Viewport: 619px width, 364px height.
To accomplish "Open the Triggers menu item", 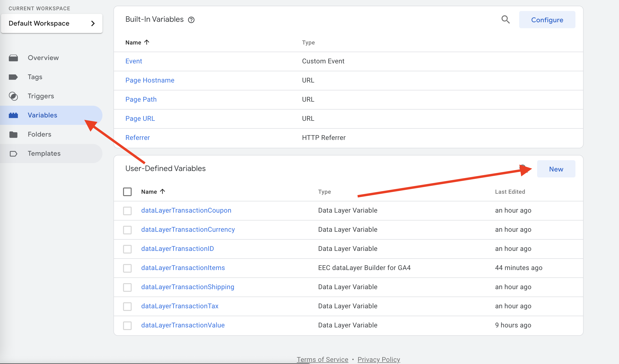I will 41,96.
